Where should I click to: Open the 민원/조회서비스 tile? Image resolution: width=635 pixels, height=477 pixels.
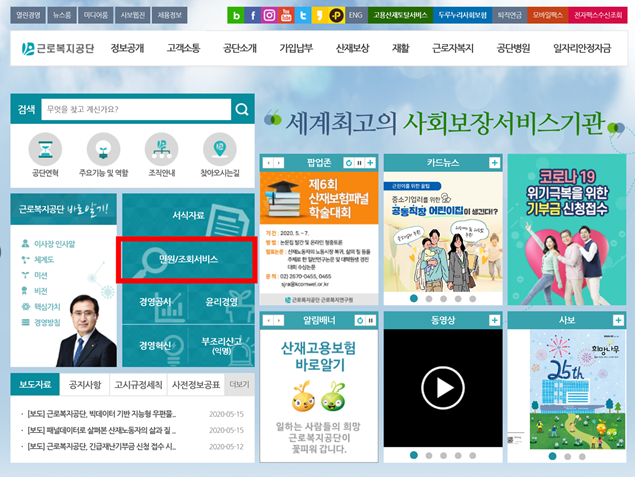(x=187, y=260)
